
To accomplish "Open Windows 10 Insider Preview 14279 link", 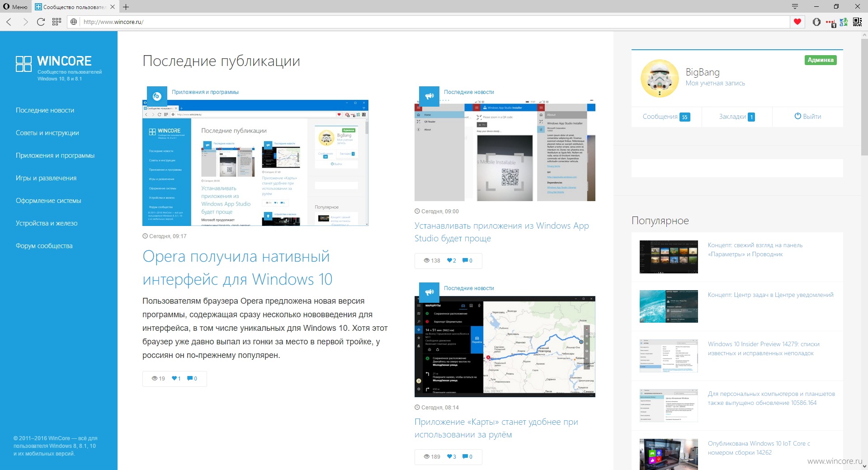I will pyautogui.click(x=764, y=348).
